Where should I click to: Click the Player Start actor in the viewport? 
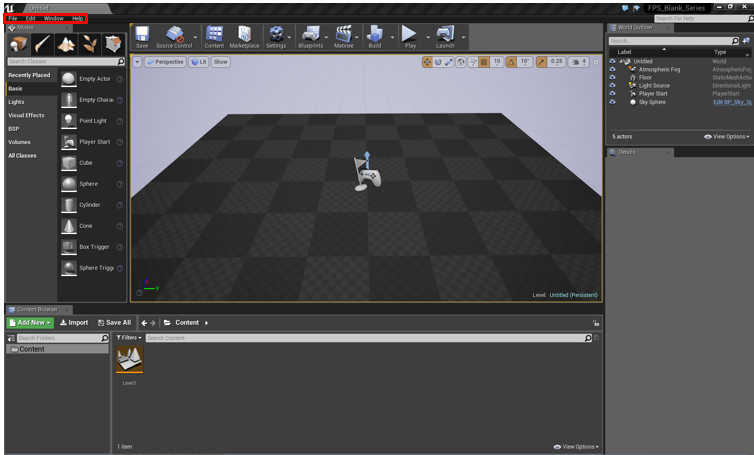click(x=367, y=173)
